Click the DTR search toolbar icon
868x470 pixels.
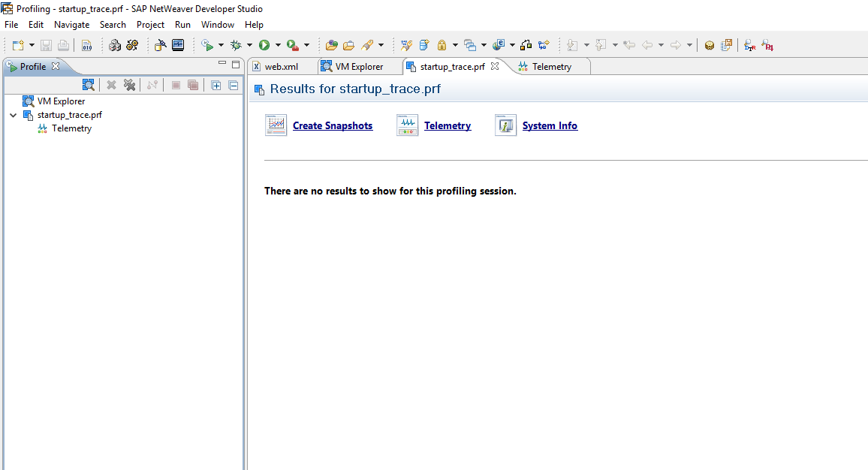pos(750,45)
